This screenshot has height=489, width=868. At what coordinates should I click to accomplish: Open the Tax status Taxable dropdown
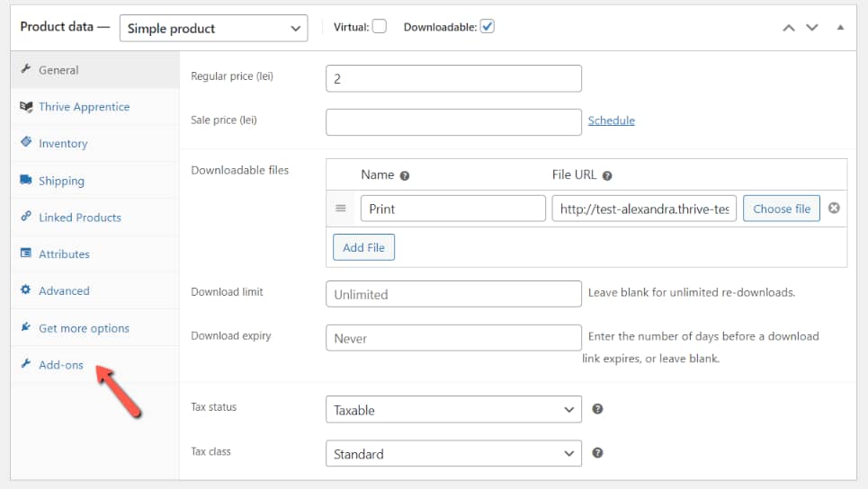(x=453, y=410)
